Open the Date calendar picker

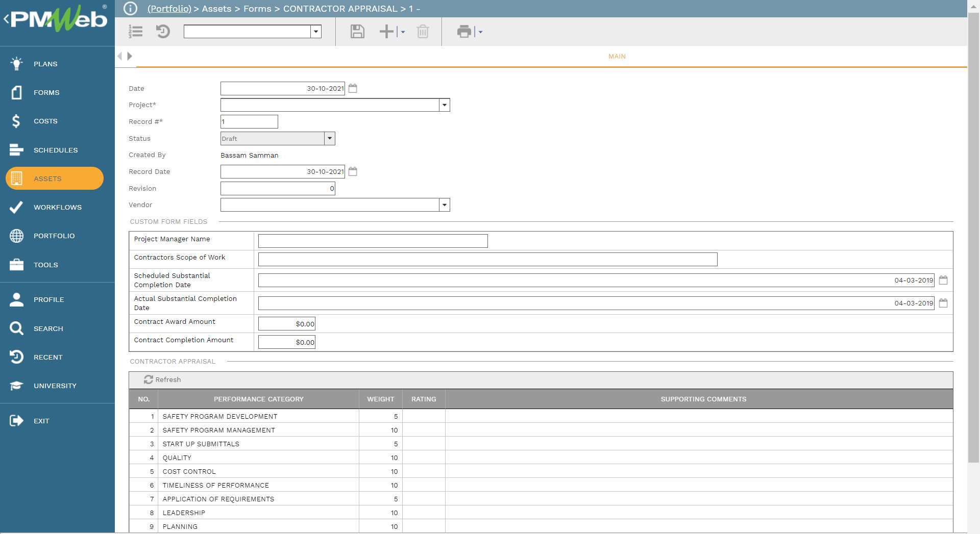point(353,88)
